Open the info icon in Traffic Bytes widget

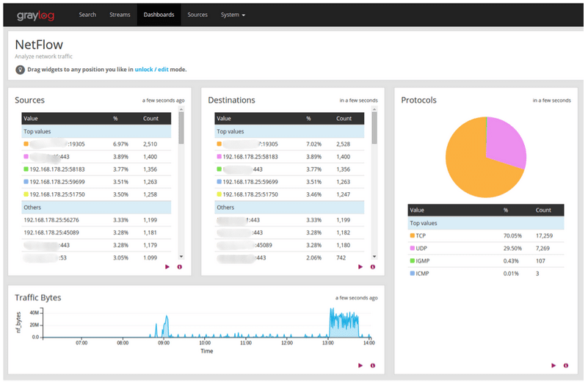(x=373, y=365)
